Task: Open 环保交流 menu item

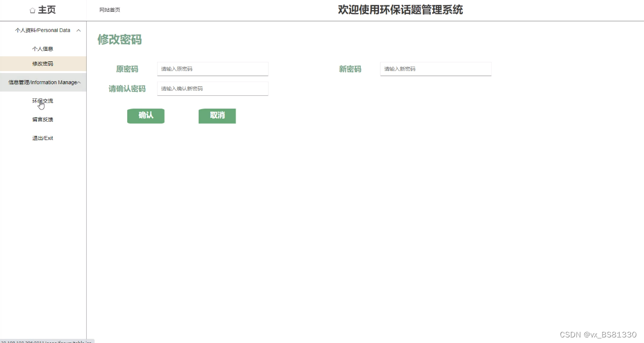Action: (x=43, y=101)
